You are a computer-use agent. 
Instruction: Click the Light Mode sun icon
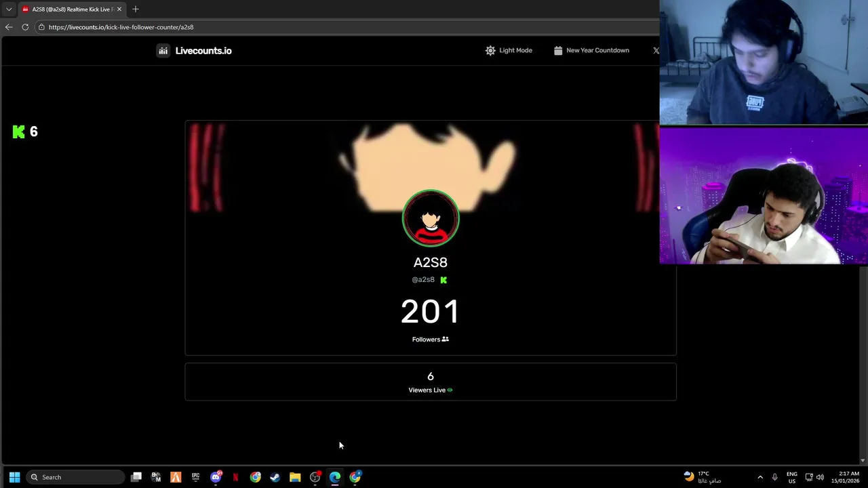point(490,51)
